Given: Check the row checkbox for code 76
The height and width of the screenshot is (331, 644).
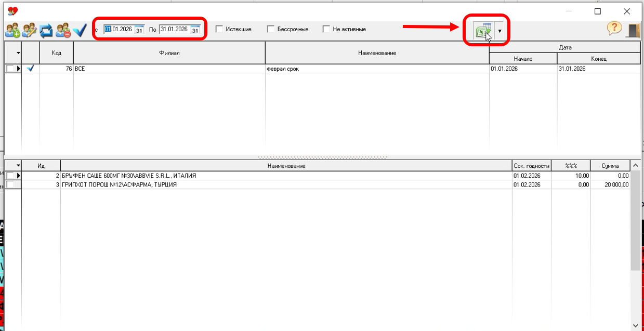Looking at the screenshot, I should pyautogui.click(x=10, y=69).
